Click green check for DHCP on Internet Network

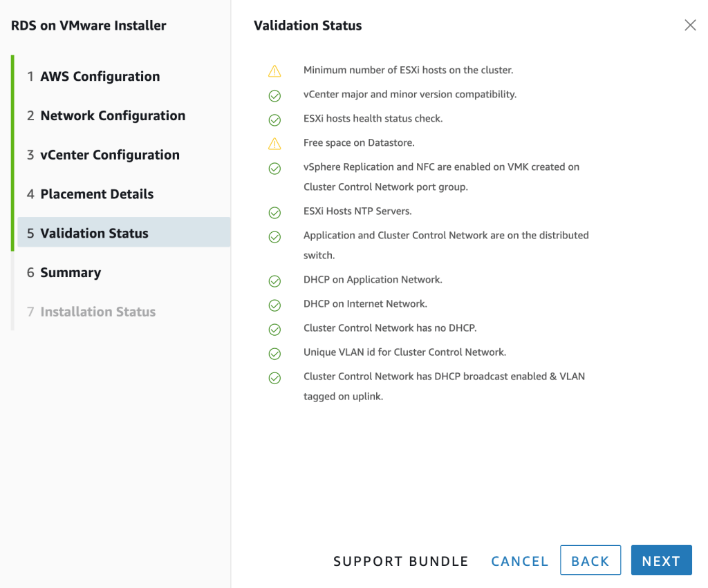274,305
